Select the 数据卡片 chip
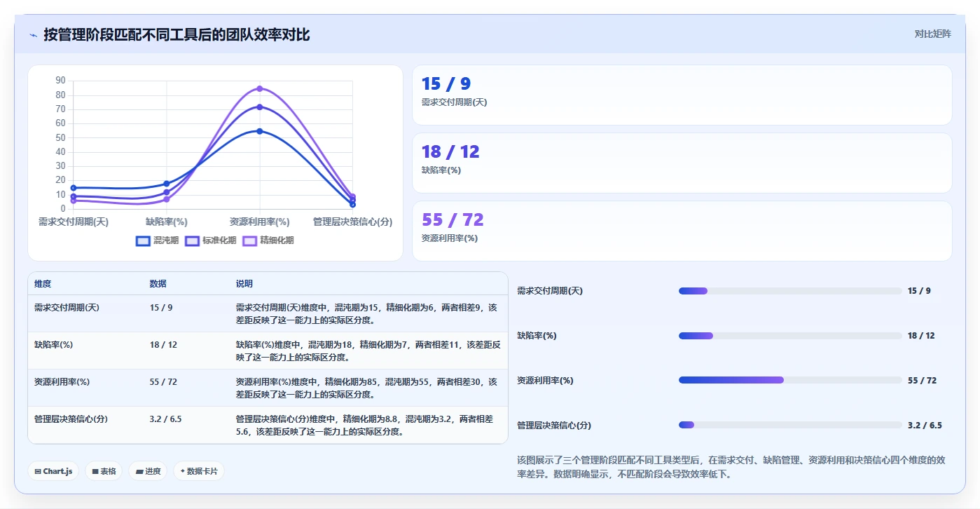The height and width of the screenshot is (509, 980). (x=199, y=471)
